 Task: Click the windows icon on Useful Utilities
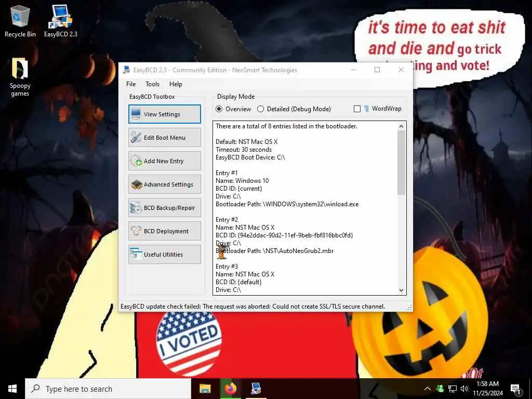coord(136,254)
